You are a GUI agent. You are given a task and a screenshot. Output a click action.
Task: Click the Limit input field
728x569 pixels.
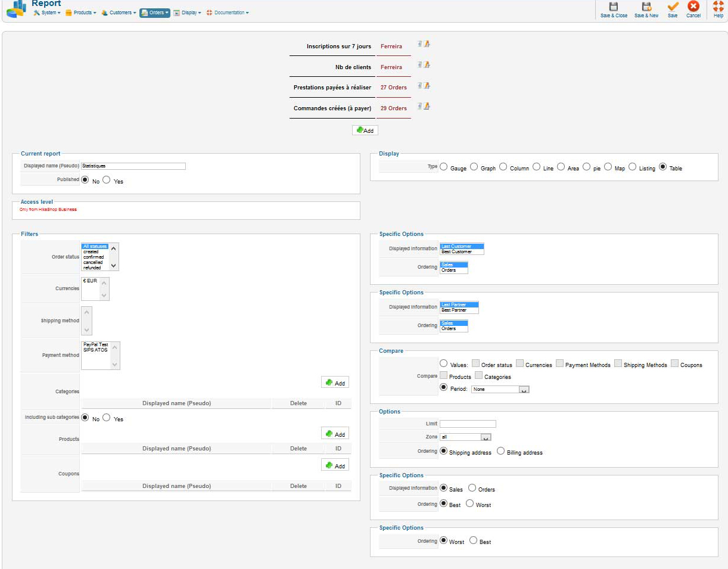[x=468, y=424]
